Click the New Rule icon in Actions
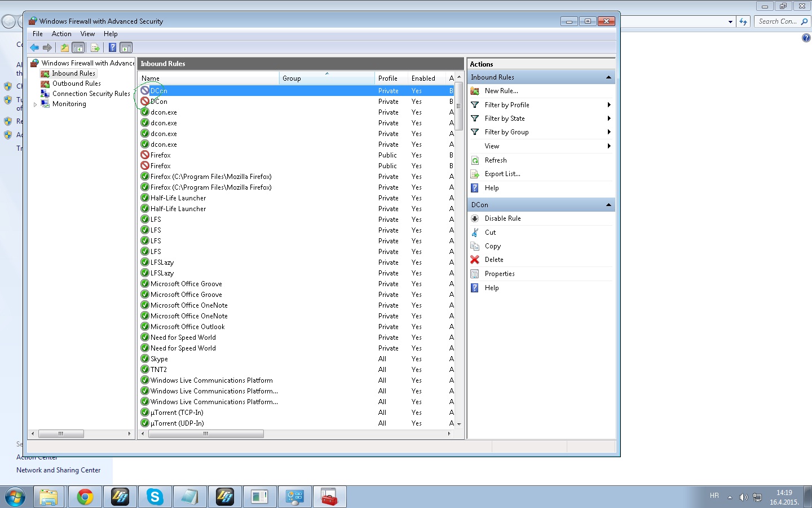Screen dimensions: 812x508 [475, 91]
